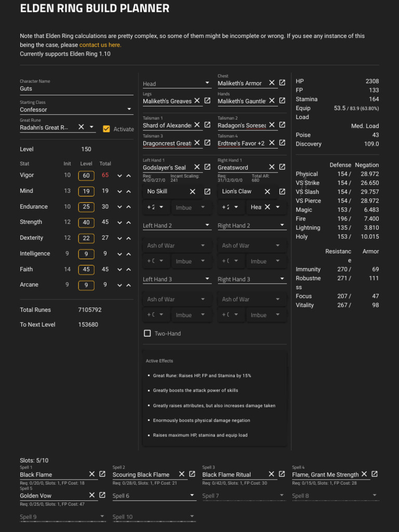The height and width of the screenshot is (532, 399).
Task: Increase Faith stat level
Action: 129,270
